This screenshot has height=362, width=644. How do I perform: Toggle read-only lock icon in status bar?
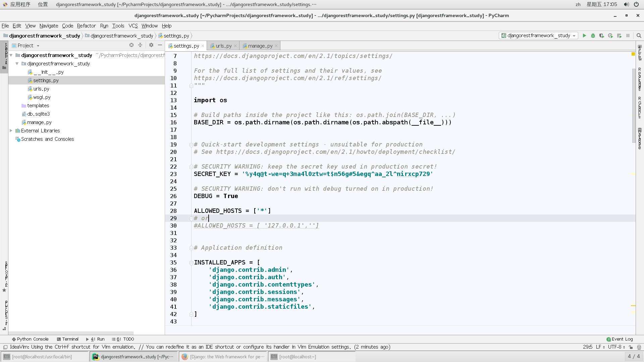coord(631,347)
